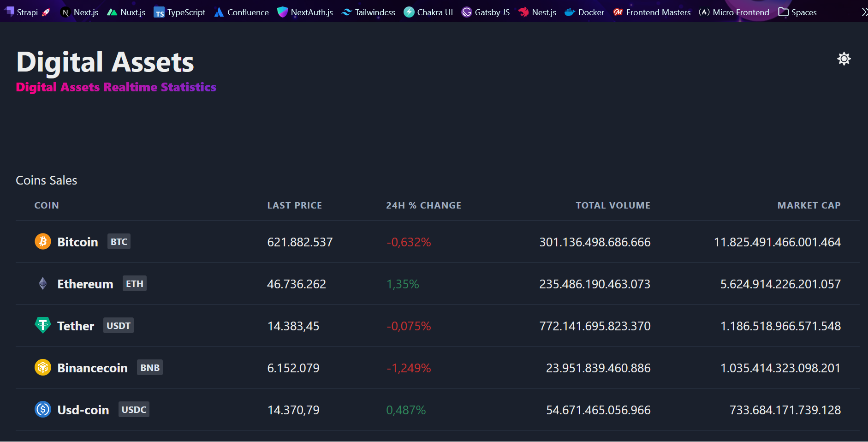Expand the bookmarks overflow chevron
The height and width of the screenshot is (442, 868).
point(864,12)
